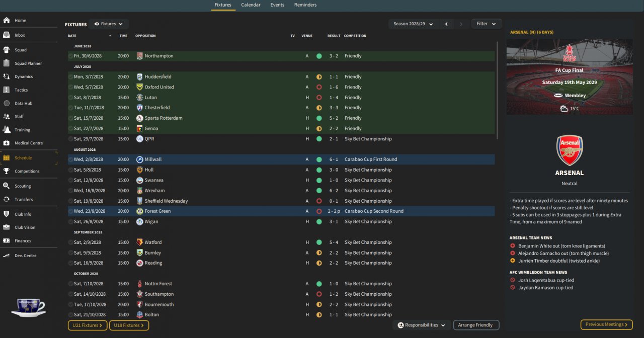Click the Northampton club badge
Viewport: 644px width, 338px height.
(x=140, y=56)
